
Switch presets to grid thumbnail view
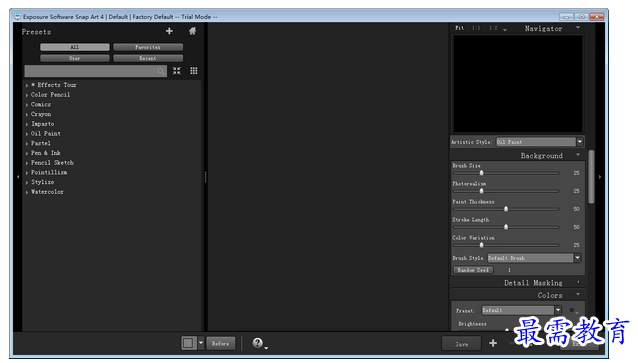pos(194,71)
